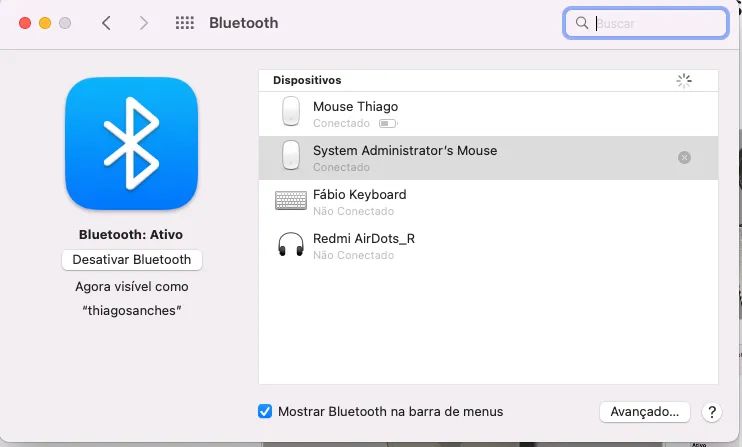This screenshot has width=742, height=447.
Task: Click the large Bluetooth logo icon
Action: [x=132, y=143]
